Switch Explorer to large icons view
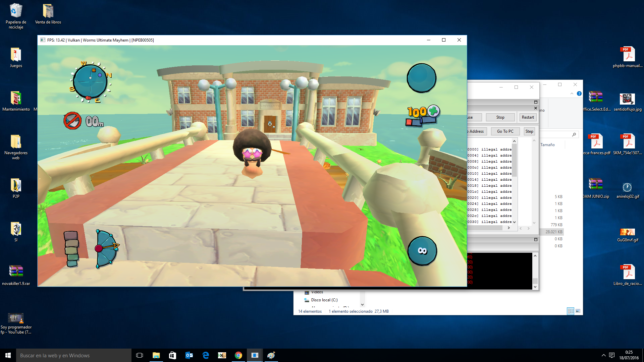644x362 pixels. [578, 311]
